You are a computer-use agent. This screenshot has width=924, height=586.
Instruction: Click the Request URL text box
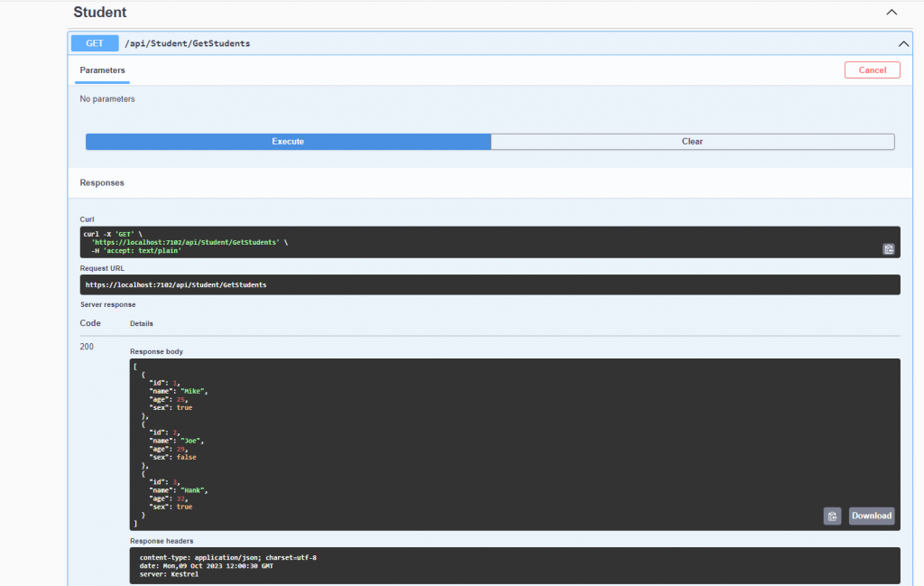490,284
